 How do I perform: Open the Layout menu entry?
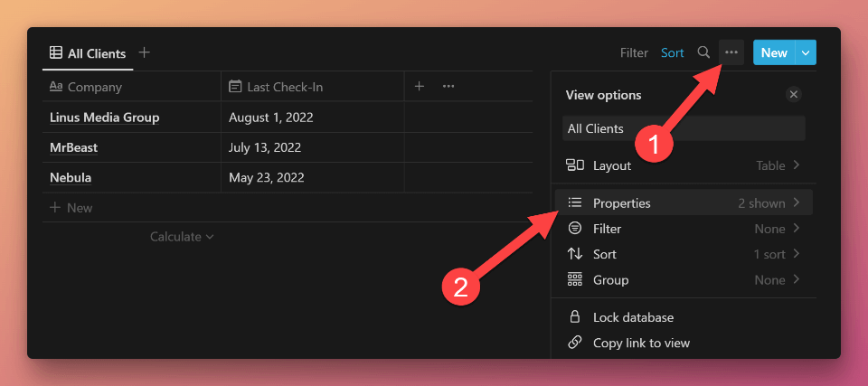click(x=684, y=165)
